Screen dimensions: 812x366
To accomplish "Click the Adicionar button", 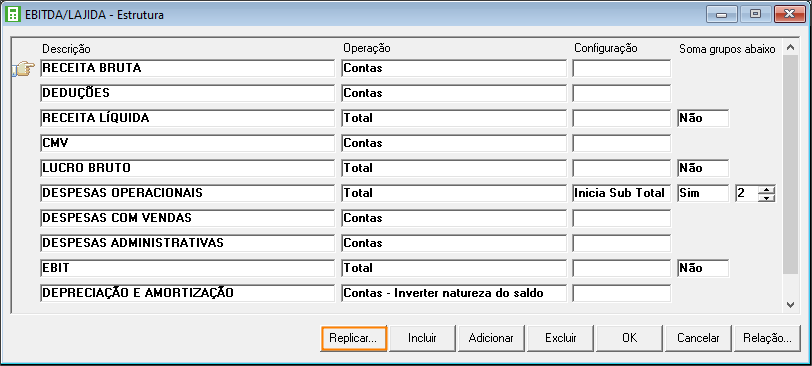I will (x=491, y=339).
